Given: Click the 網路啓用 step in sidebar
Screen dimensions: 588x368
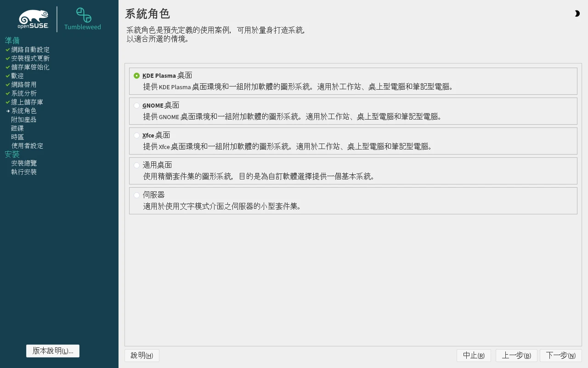Looking at the screenshot, I should (24, 85).
